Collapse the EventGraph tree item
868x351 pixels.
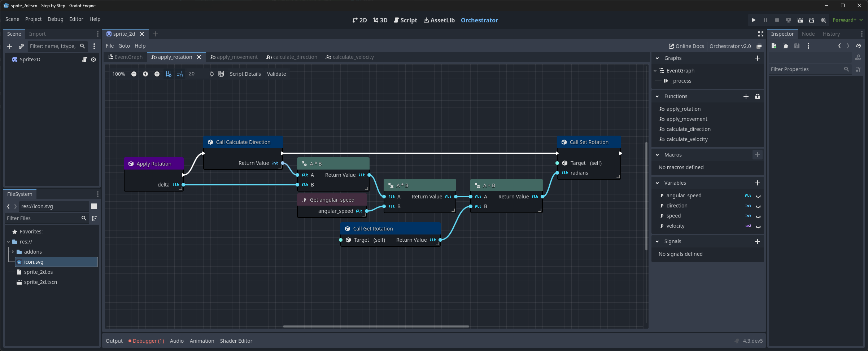655,71
